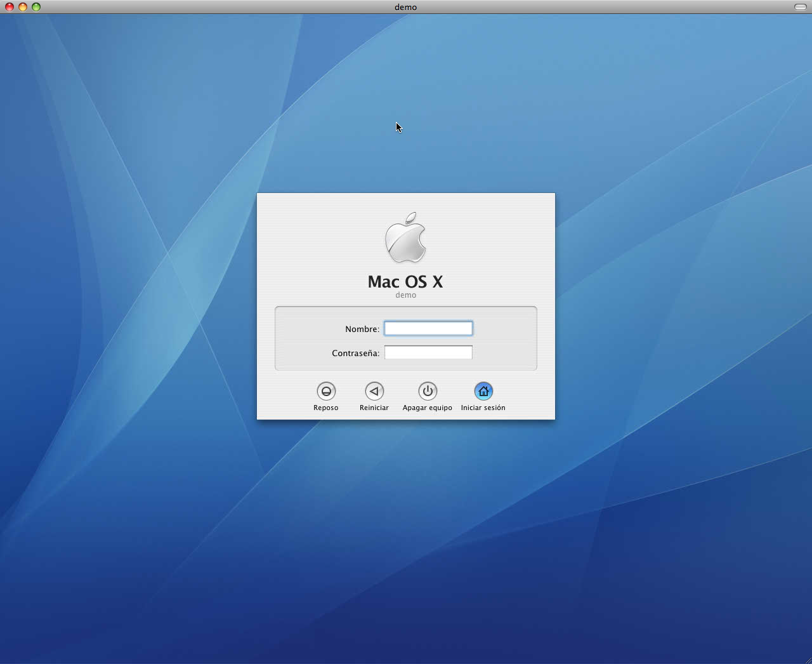The image size is (812, 664).
Task: Click the Iniciar sesión house icon
Action: [x=483, y=391]
